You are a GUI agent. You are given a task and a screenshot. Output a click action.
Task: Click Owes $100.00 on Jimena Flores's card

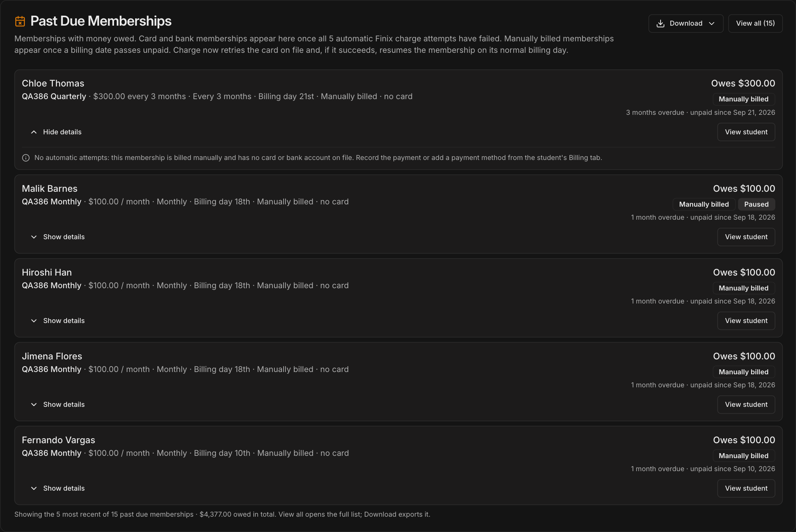click(744, 356)
